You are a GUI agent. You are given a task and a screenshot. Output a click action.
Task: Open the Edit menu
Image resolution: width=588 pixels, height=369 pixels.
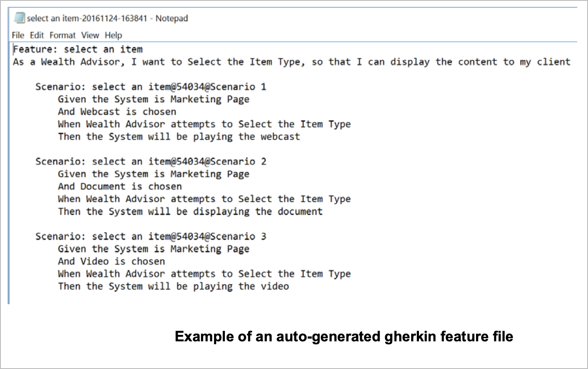click(x=37, y=35)
